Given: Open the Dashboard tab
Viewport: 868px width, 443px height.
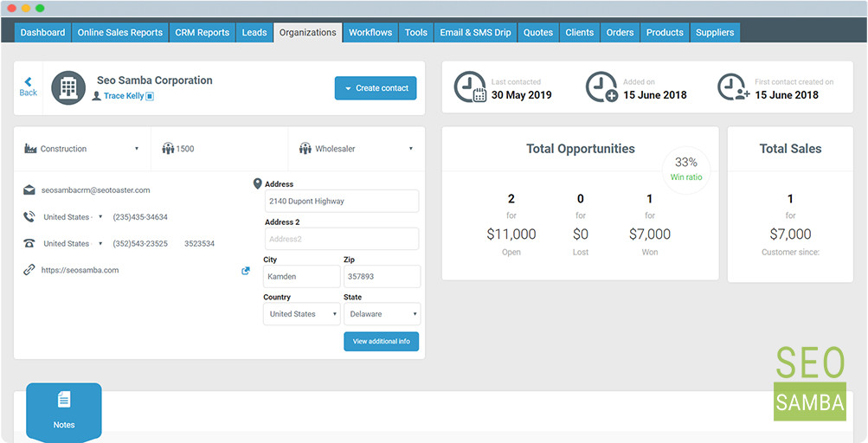Looking at the screenshot, I should click(x=42, y=33).
